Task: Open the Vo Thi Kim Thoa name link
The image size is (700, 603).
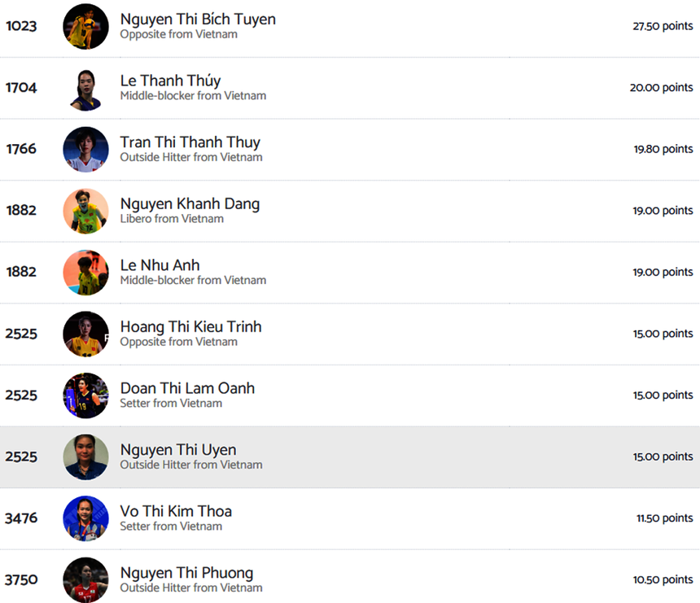Action: 176,511
